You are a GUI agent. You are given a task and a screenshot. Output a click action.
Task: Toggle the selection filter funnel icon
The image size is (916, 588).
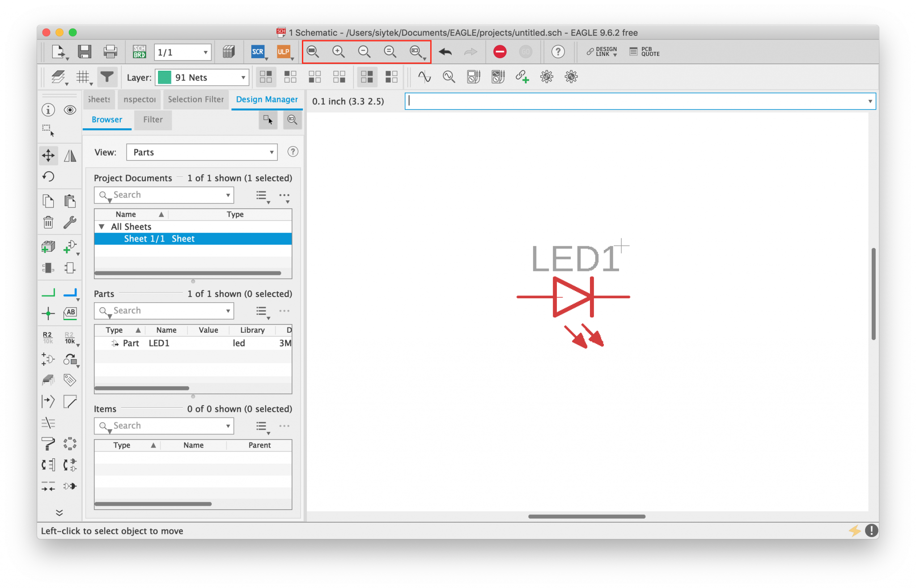click(107, 77)
